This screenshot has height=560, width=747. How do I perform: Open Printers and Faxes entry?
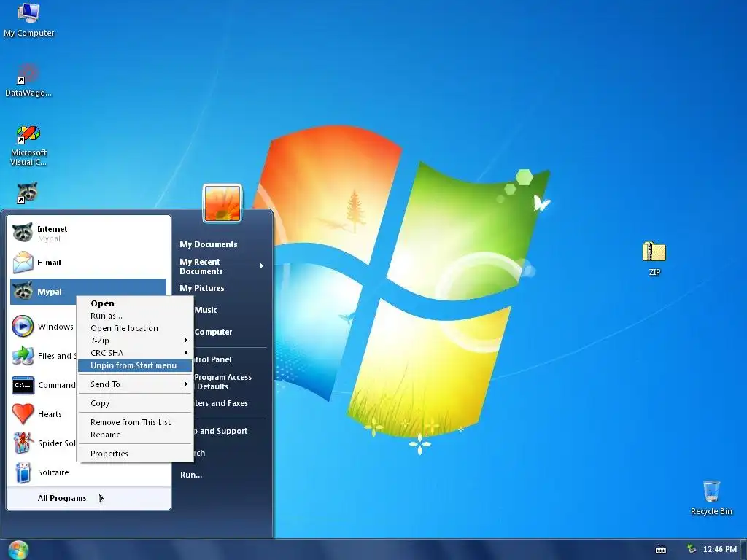[x=221, y=403]
